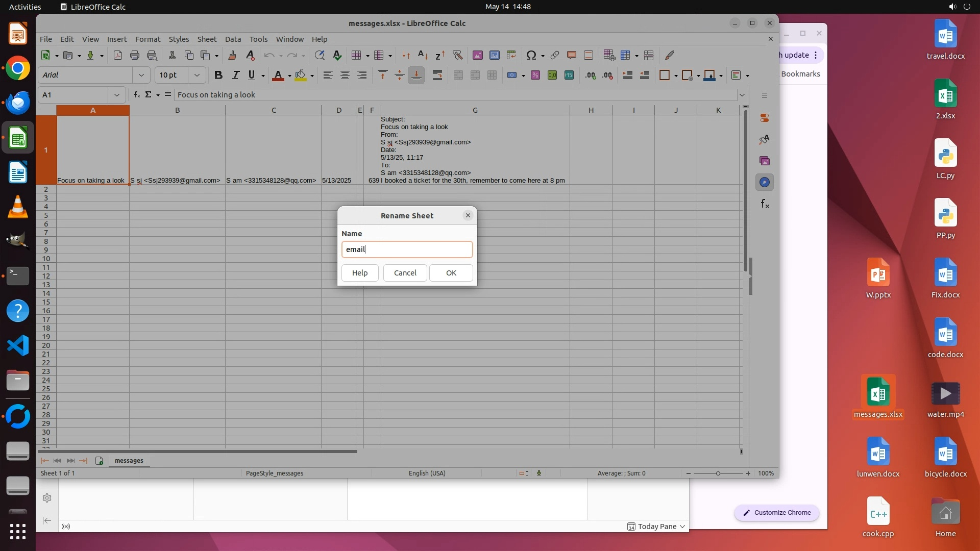Screen dimensions: 980x551
Task: Click the sheet Name input field
Action: 407,249
